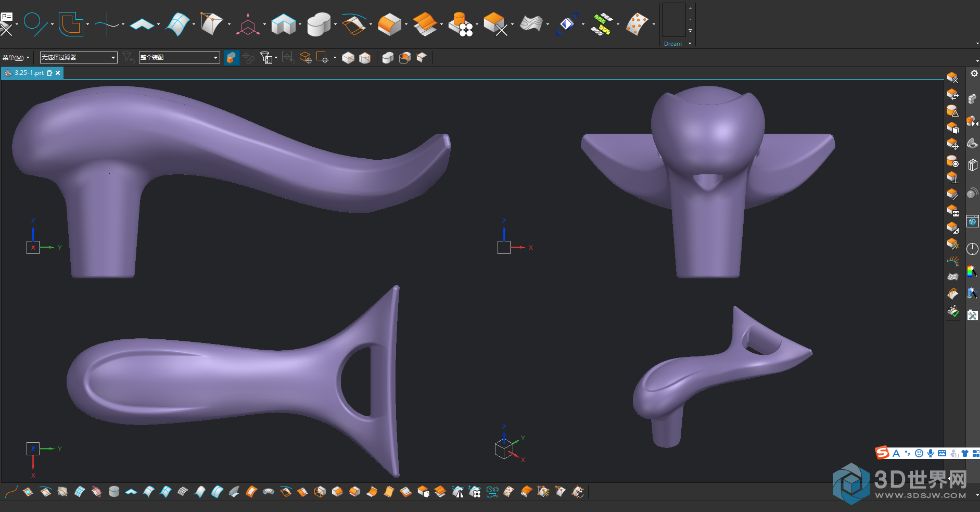Select the wireframe orange cube bottom toolbar icon
This screenshot has height=512, width=980.
click(320, 492)
